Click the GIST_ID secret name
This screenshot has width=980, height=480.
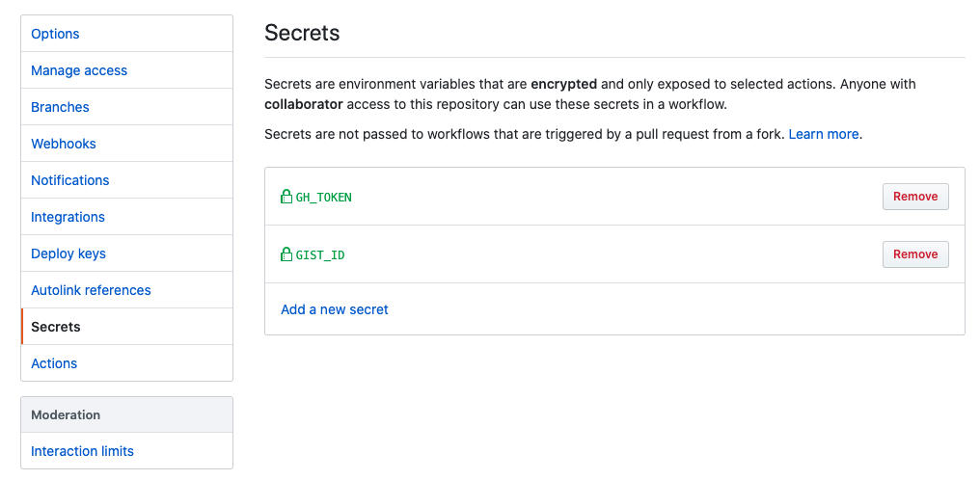pyautogui.click(x=320, y=255)
